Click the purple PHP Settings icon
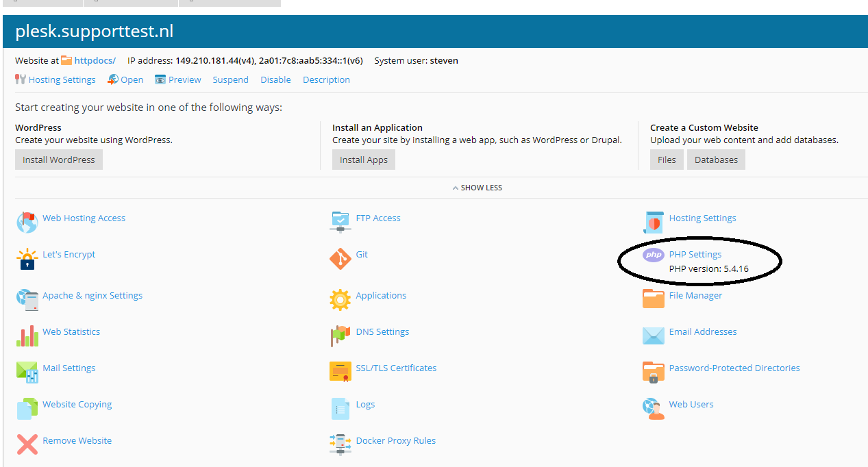 pyautogui.click(x=654, y=255)
